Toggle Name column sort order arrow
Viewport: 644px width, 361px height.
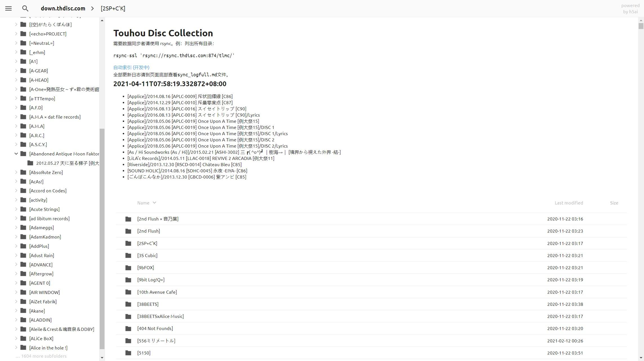tap(154, 203)
